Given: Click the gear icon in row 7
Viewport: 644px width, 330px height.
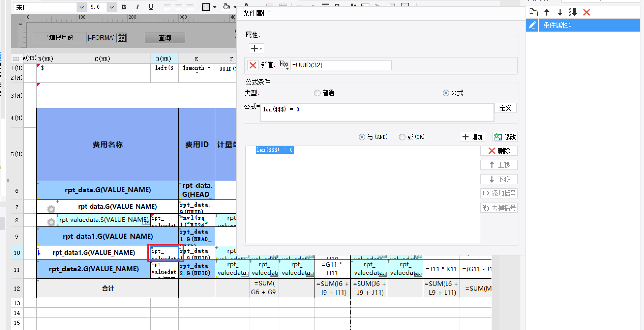Looking at the screenshot, I should pos(51,209).
